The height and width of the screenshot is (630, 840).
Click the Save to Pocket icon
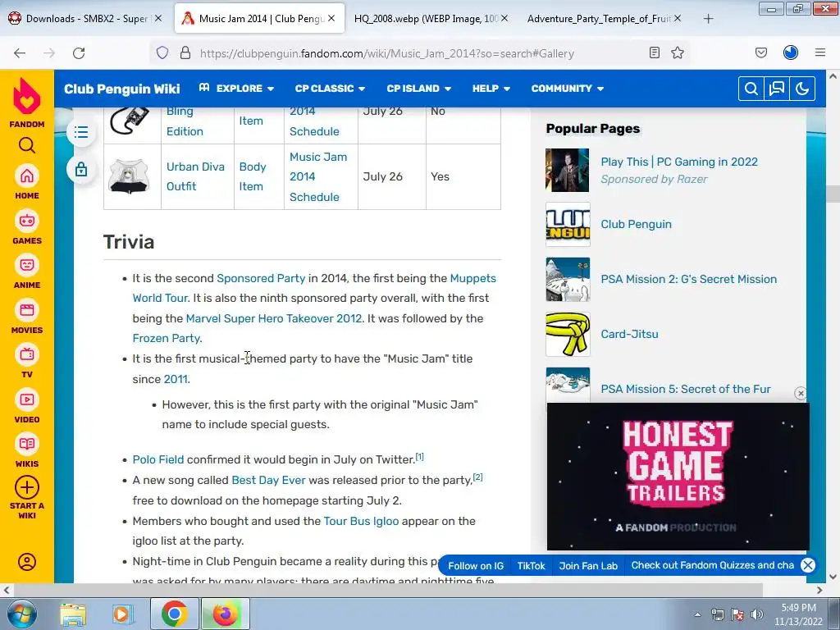[760, 53]
